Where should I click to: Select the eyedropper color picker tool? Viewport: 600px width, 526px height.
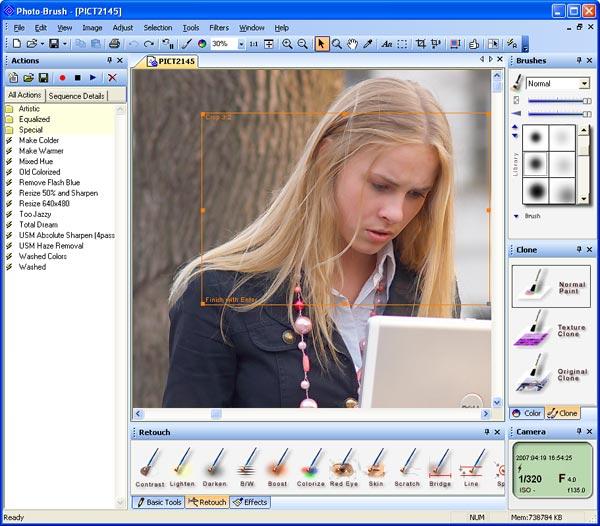click(368, 44)
